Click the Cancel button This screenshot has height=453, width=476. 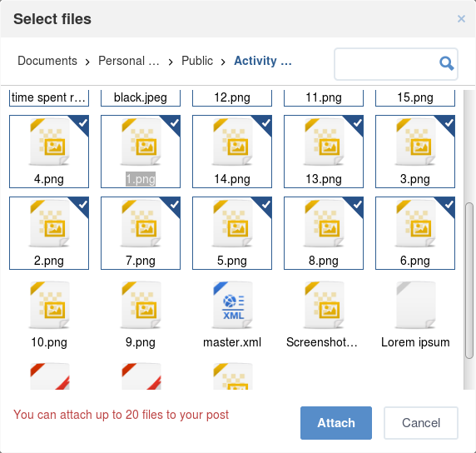[421, 423]
